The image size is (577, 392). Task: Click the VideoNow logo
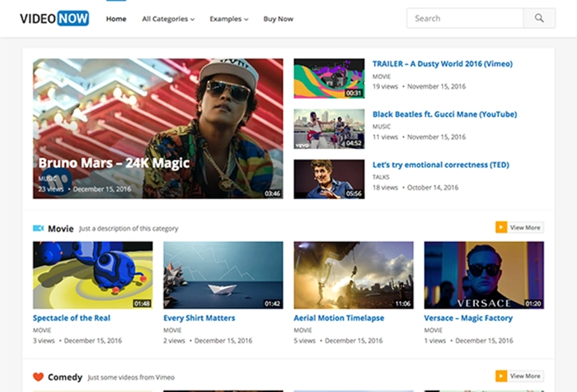54,18
